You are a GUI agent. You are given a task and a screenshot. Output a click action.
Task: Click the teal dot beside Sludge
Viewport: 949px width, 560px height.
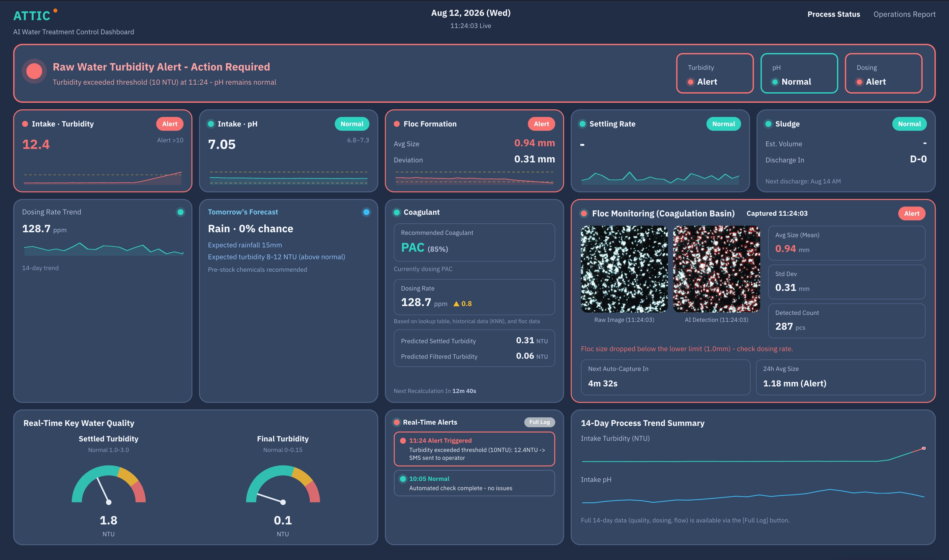point(768,124)
